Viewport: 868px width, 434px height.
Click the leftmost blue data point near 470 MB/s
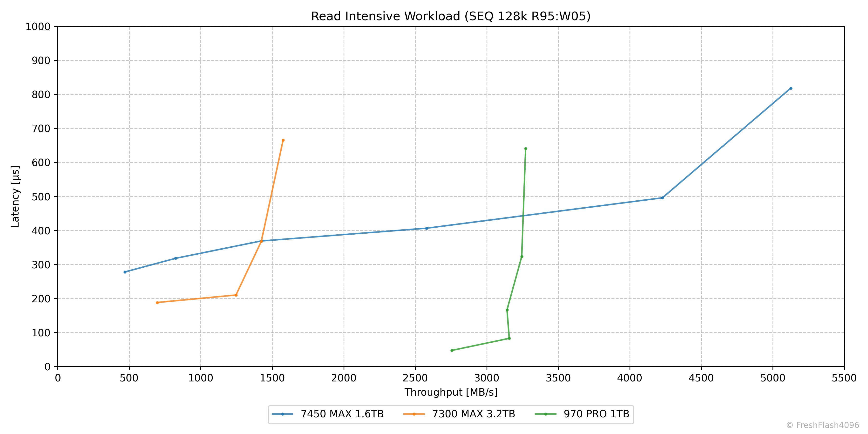coord(125,272)
